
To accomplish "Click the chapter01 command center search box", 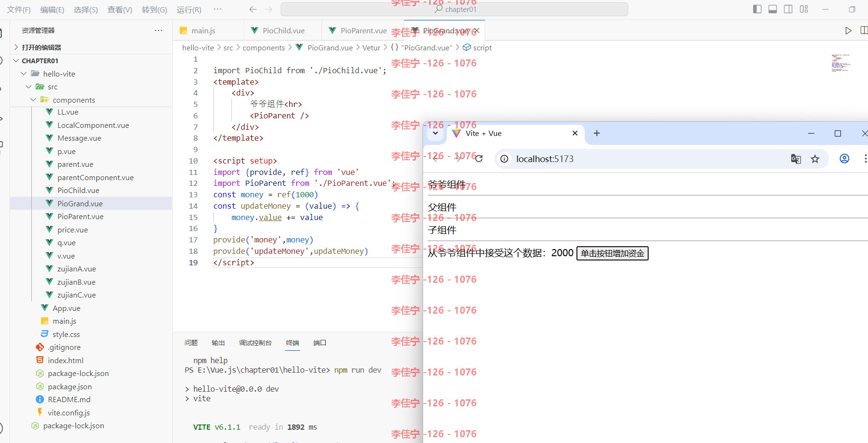I will click(x=454, y=9).
